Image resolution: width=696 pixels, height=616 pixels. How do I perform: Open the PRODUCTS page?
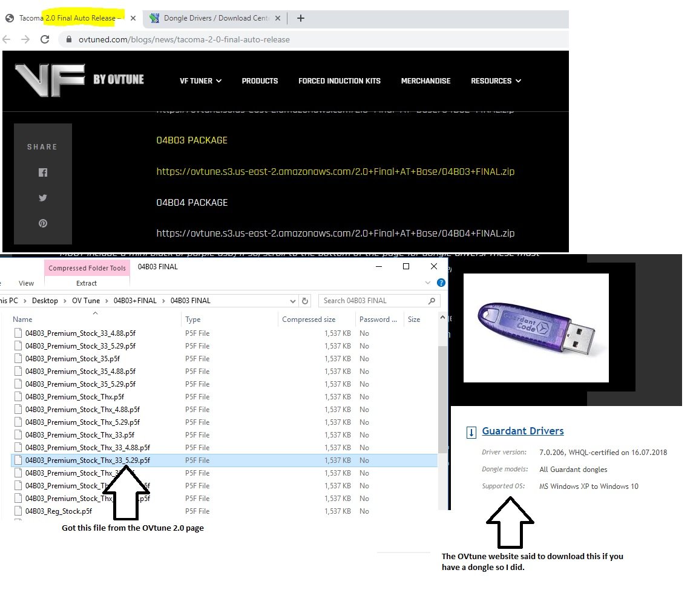pyautogui.click(x=260, y=80)
